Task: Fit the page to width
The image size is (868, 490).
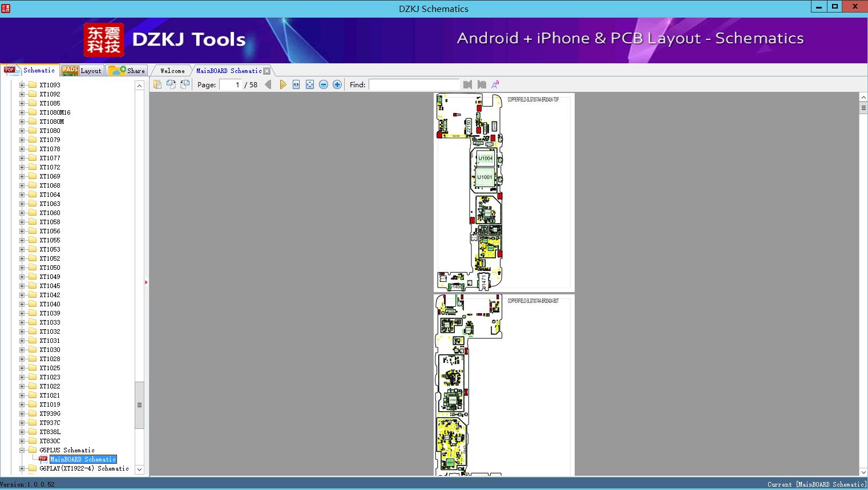Action: [x=296, y=84]
